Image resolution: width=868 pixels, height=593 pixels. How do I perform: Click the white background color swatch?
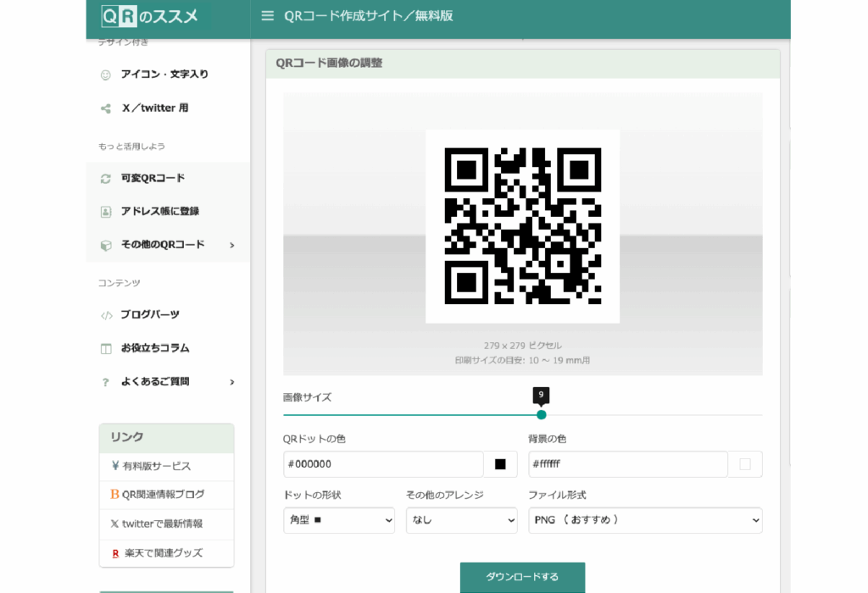pos(745,464)
